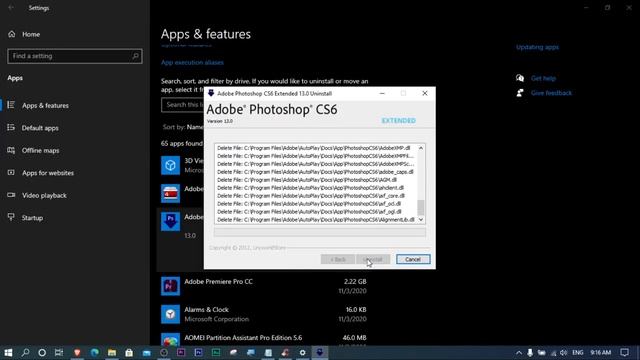
Task: Click the log list scroll-up arrow
Action: [420, 148]
